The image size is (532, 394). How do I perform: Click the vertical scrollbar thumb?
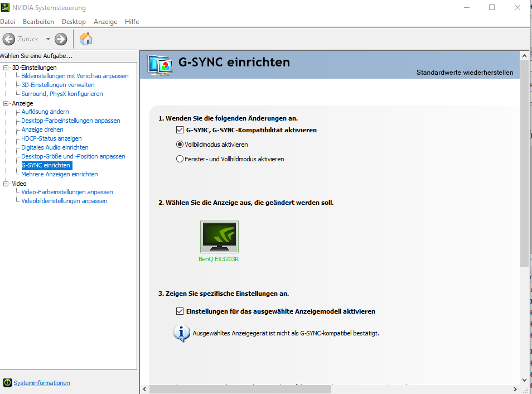525,164
